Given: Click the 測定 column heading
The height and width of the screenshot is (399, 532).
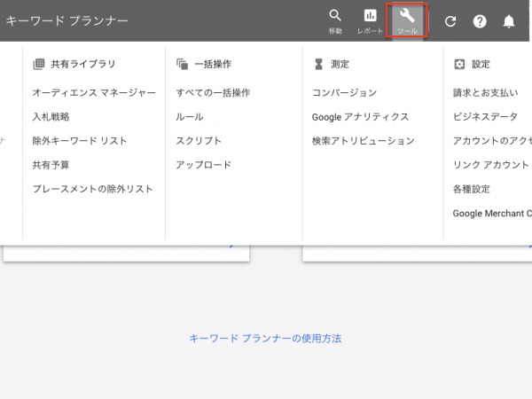Looking at the screenshot, I should 340,64.
